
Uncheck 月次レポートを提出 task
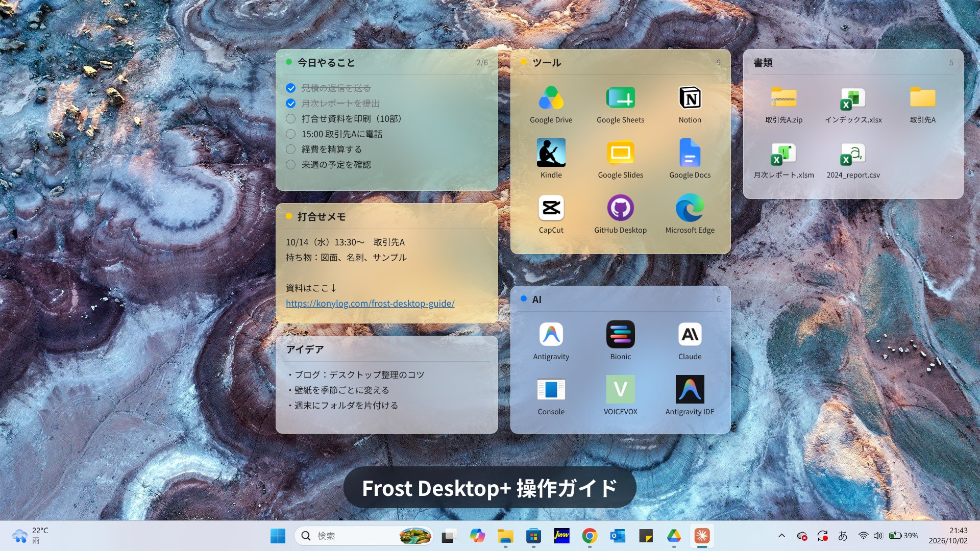click(x=291, y=104)
